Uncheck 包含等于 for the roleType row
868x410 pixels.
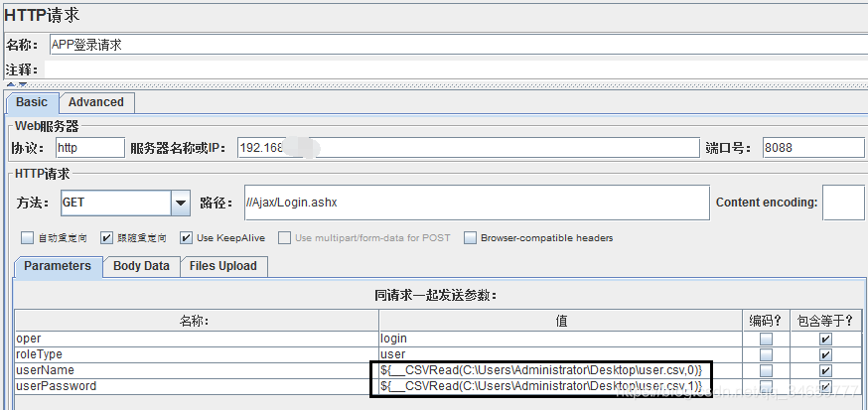click(825, 354)
